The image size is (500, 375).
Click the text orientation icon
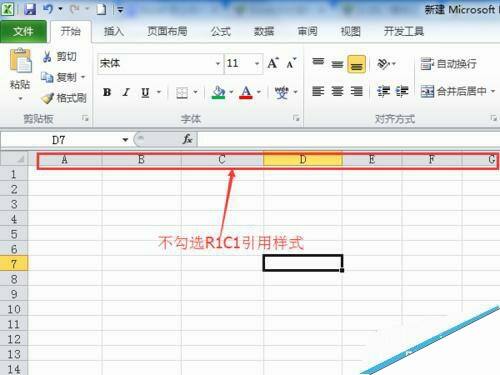click(x=383, y=63)
